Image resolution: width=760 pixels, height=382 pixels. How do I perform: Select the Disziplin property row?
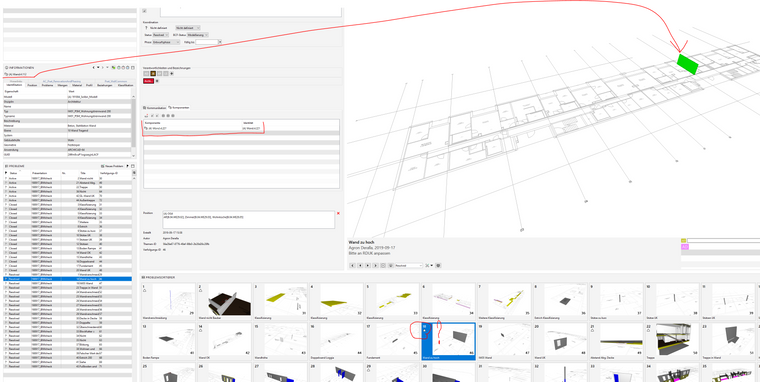(x=68, y=102)
